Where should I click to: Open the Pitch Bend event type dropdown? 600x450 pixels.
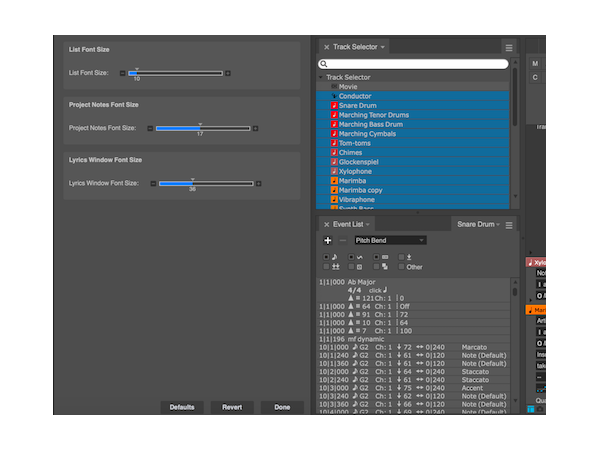[390, 240]
